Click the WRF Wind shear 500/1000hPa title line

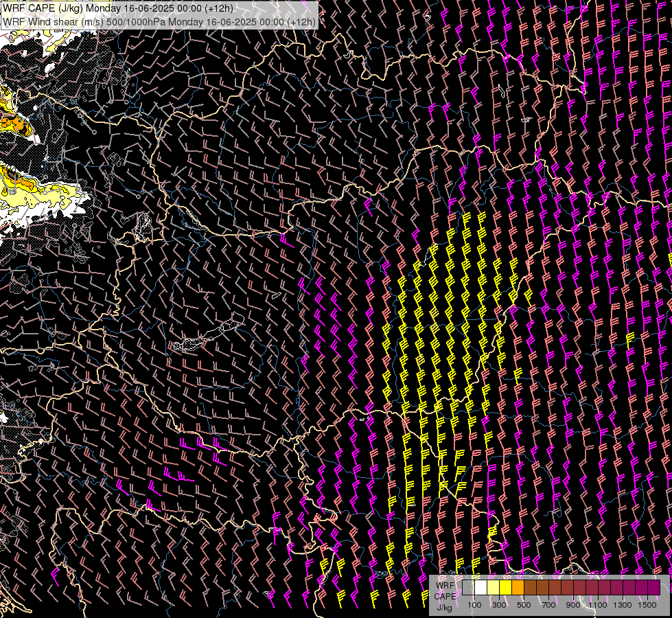point(159,22)
